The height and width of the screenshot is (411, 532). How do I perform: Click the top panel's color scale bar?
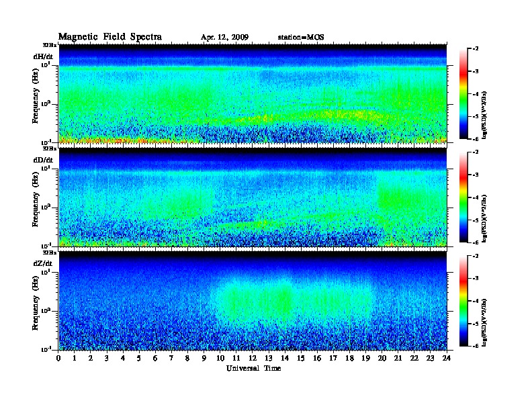463,93
